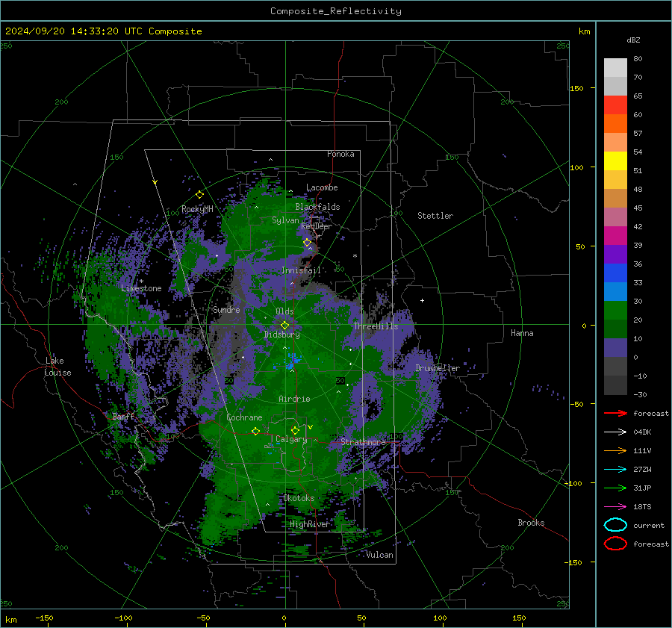672x628 pixels.
Task: Click the km unit label at bottom left
Action: pos(10,620)
